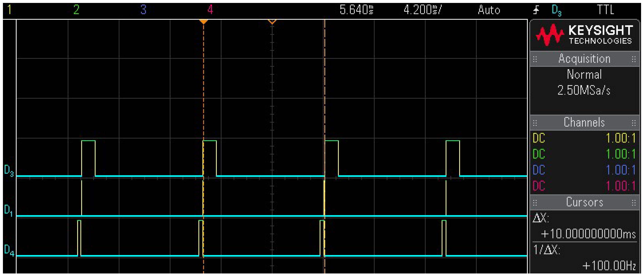Click the D3 trigger source label in top bar
Image resolution: width=644 pixels, height=276 pixels.
[x=556, y=10]
